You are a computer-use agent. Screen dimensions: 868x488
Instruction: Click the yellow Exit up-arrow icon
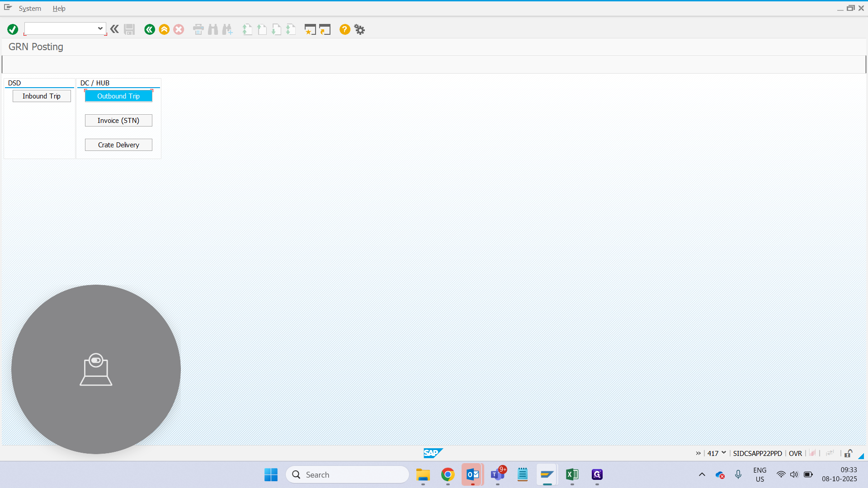tap(164, 29)
